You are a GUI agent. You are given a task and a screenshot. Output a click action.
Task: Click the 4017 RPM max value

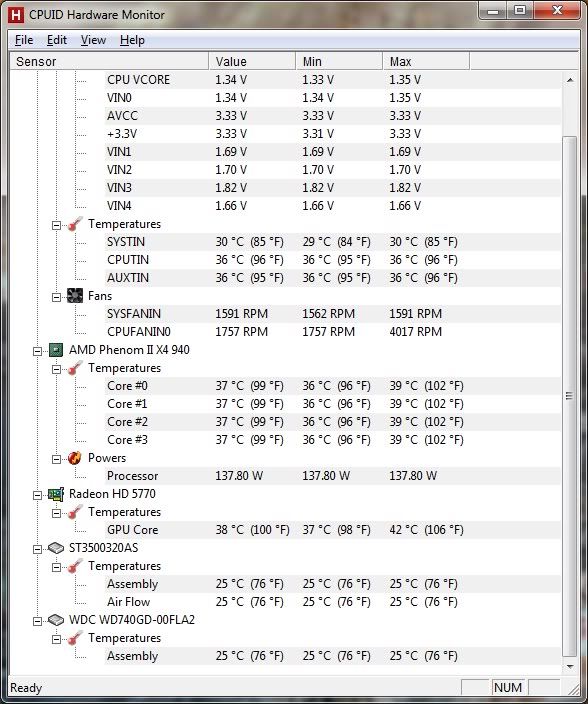(416, 332)
